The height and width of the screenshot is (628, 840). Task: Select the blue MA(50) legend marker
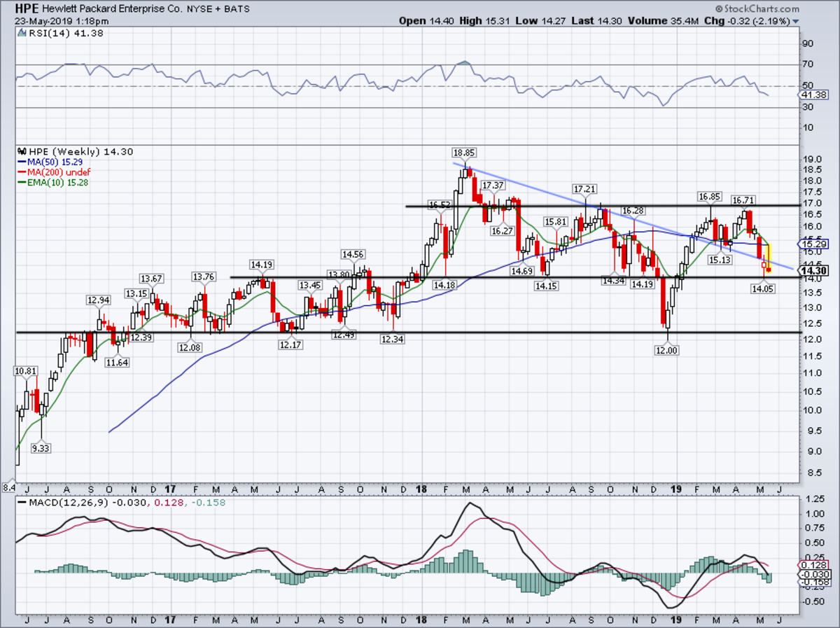click(x=21, y=162)
